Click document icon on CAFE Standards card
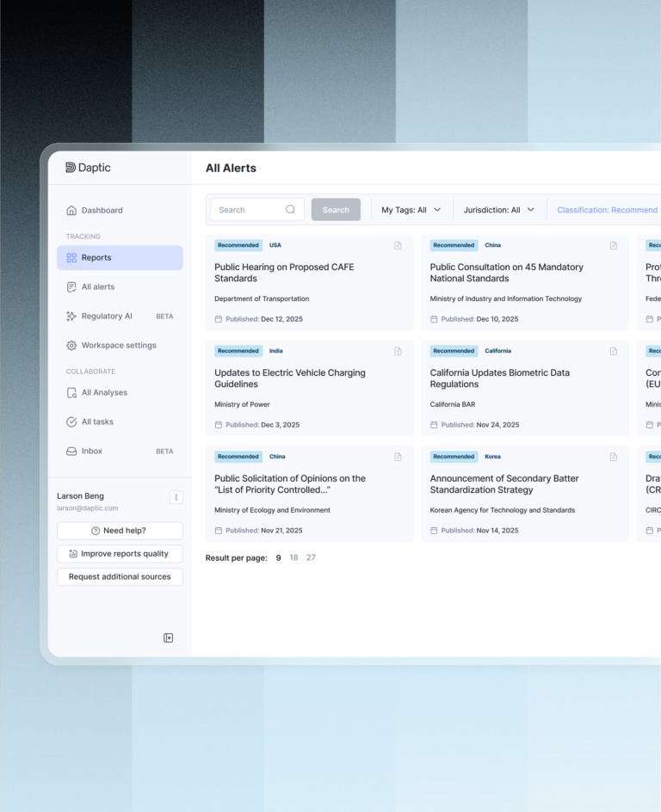 point(398,245)
